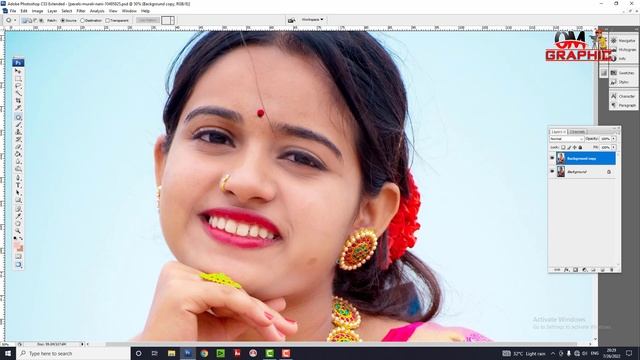Enable the Transparent checkbox
The image size is (640, 360).
107,20
